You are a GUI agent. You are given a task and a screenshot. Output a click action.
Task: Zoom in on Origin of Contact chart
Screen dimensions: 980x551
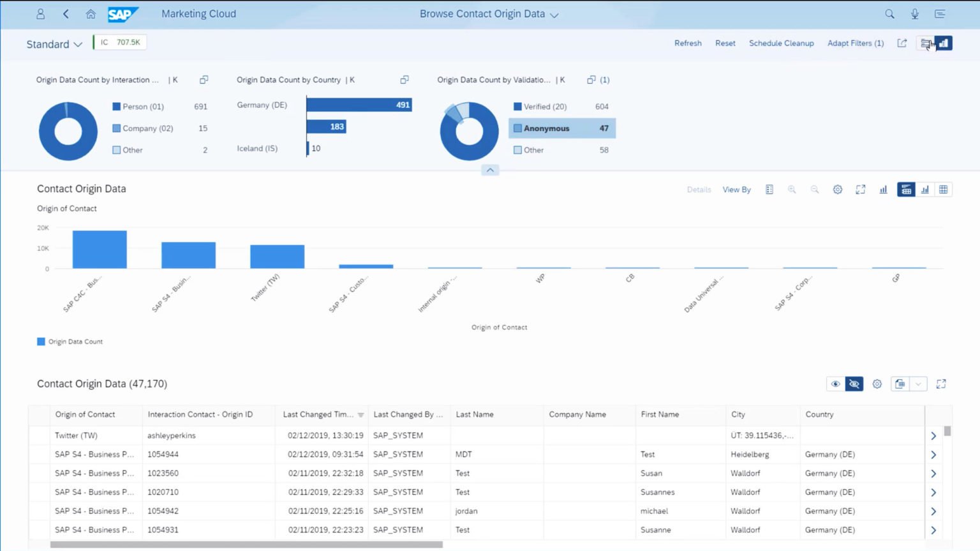click(792, 190)
